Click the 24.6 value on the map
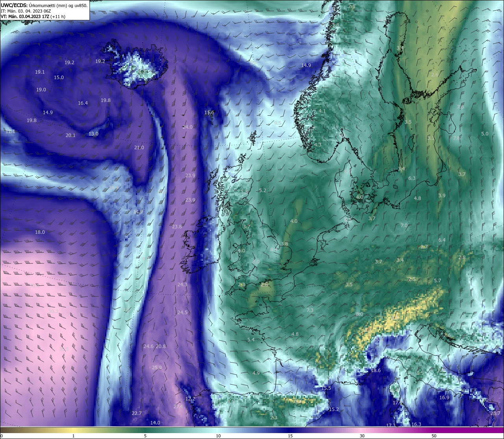Screen dimensions: 504x439 148,346
